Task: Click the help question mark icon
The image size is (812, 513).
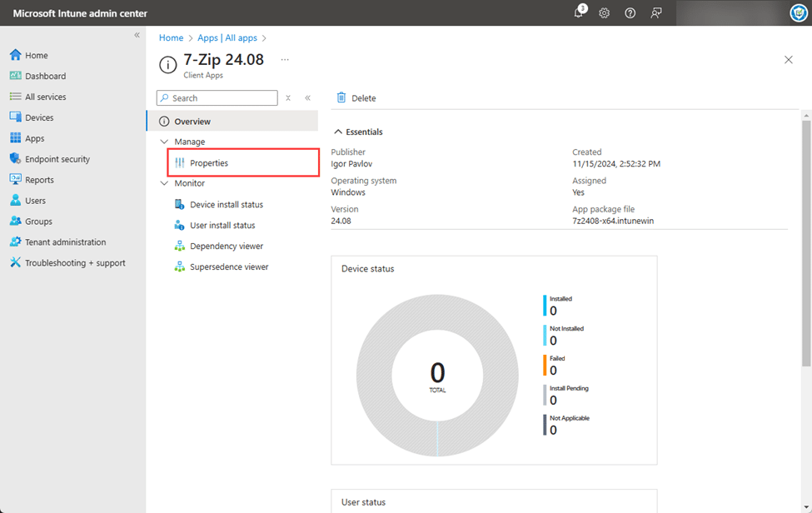Action: point(630,13)
